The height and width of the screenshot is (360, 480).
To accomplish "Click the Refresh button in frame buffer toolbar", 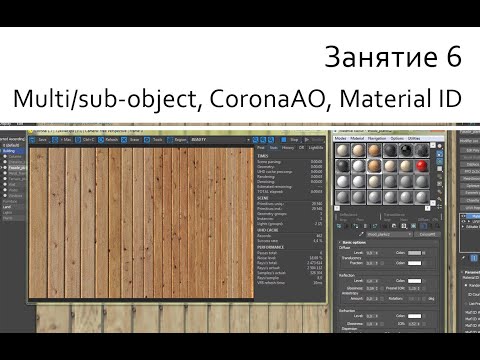I will coord(108,140).
